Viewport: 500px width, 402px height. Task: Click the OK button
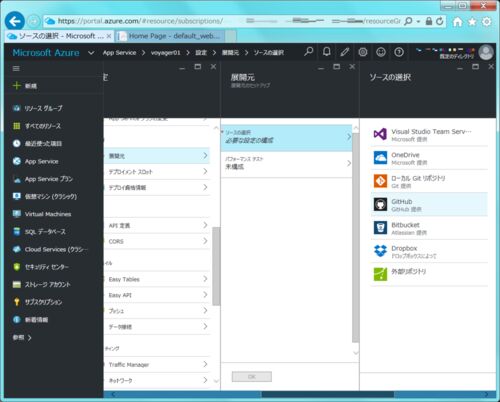[252, 377]
